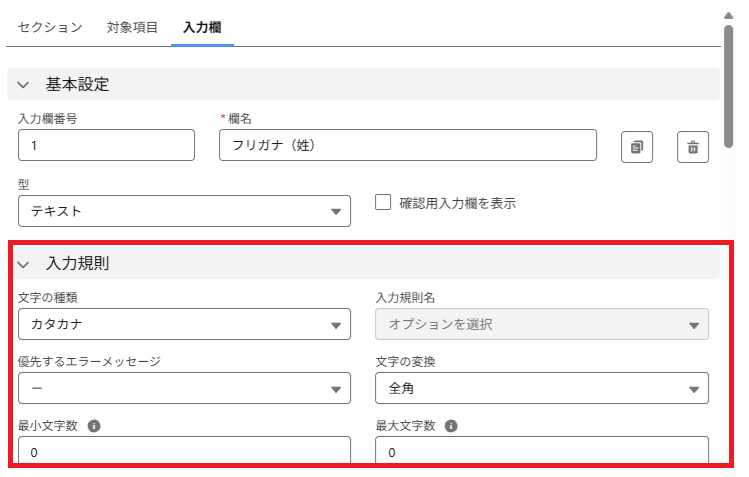Toggle 確認用入力欄を表示 checkbox

click(382, 202)
